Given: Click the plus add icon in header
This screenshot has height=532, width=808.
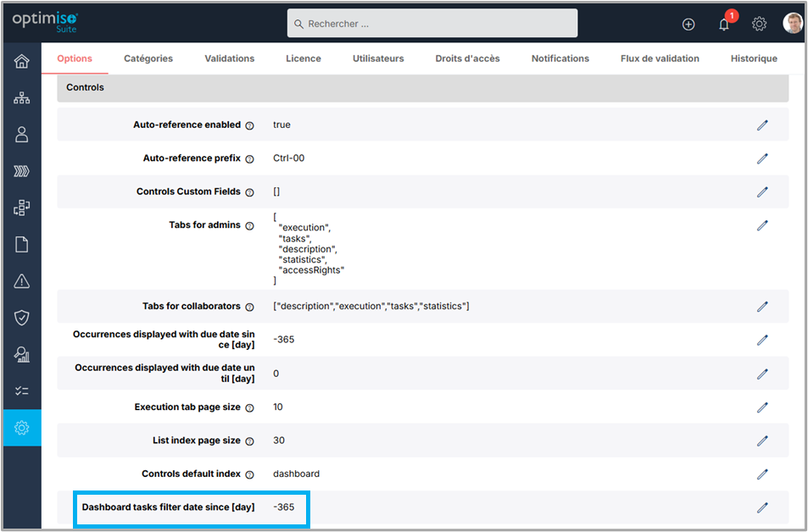Looking at the screenshot, I should pyautogui.click(x=688, y=25).
